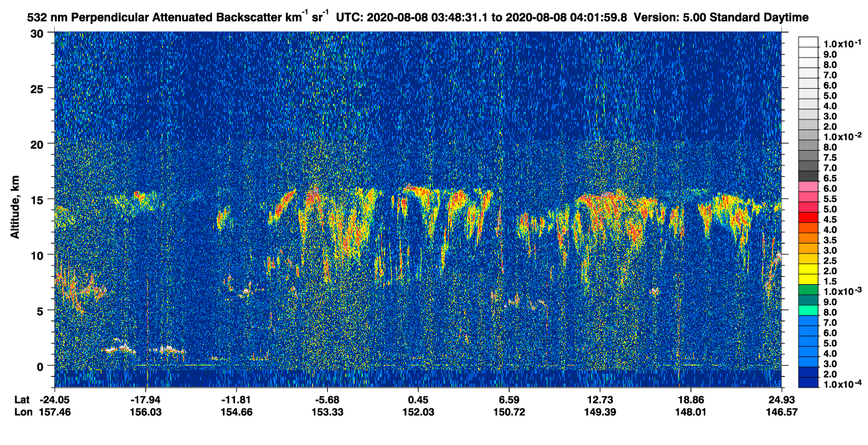Click the '20' altitude tick label
Viewport: 868px width, 445px height.
39,144
